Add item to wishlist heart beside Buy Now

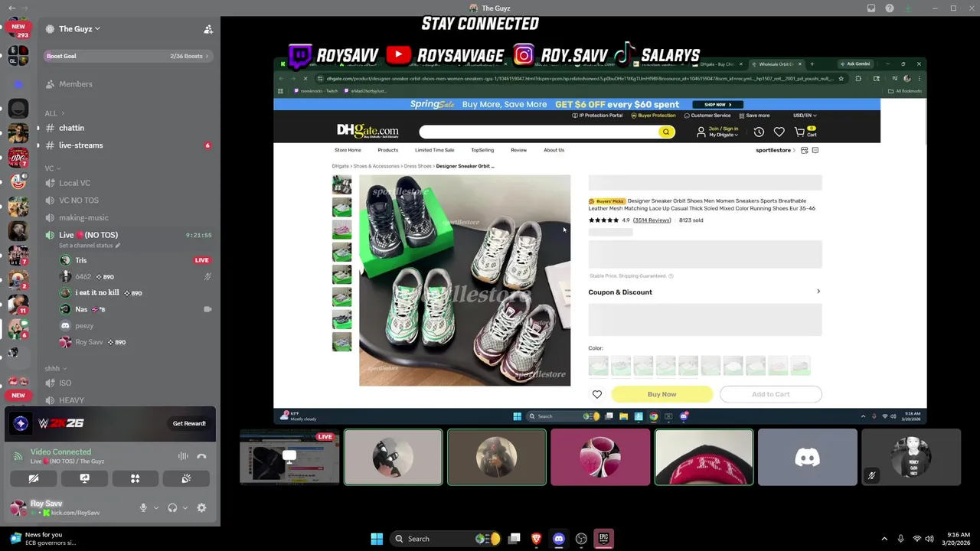(597, 394)
